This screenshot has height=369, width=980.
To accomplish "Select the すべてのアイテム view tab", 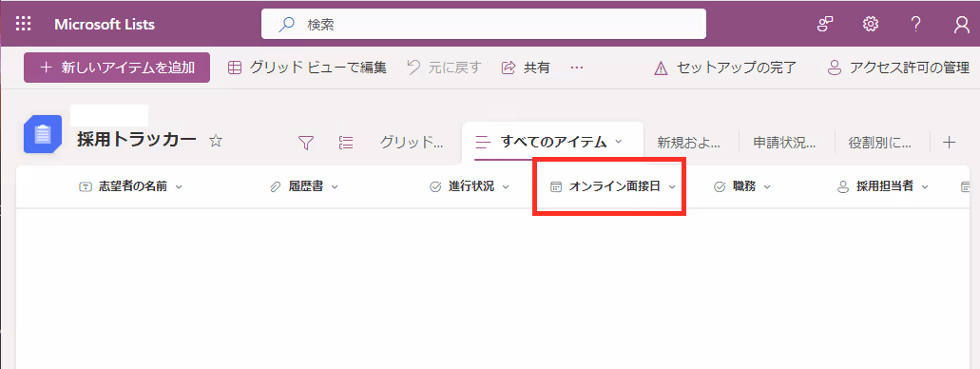I will tap(552, 142).
